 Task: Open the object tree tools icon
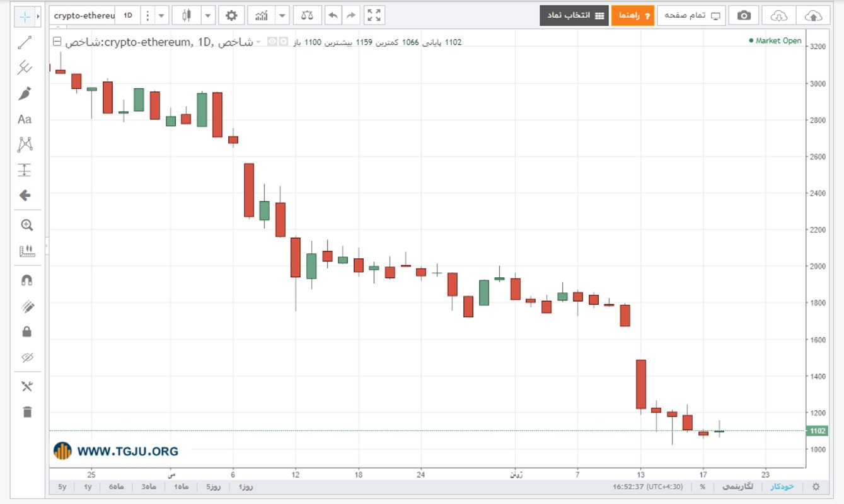[26, 386]
